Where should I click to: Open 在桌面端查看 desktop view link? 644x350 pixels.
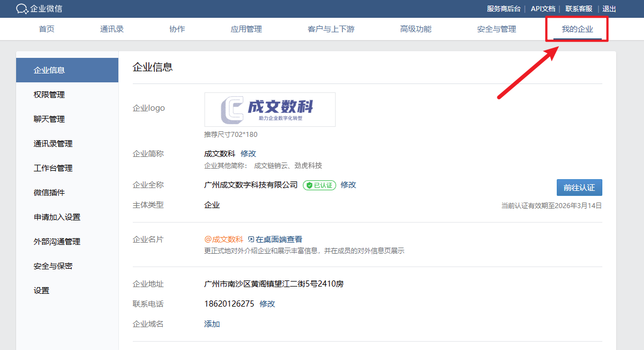275,239
